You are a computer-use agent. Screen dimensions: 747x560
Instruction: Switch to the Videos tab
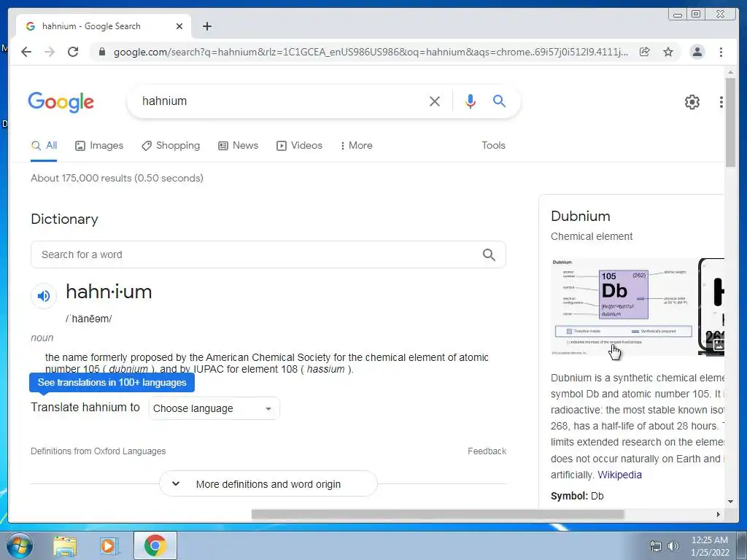[299, 146]
